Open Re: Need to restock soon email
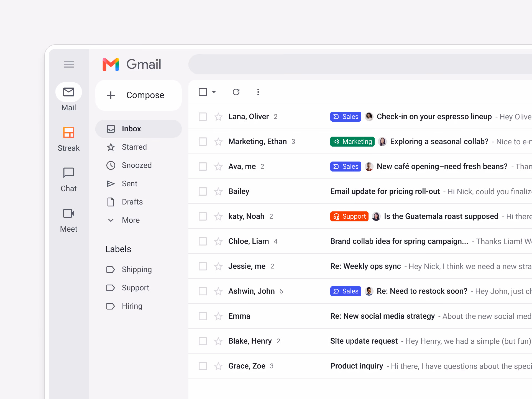The width and height of the screenshot is (532, 399). [422, 291]
